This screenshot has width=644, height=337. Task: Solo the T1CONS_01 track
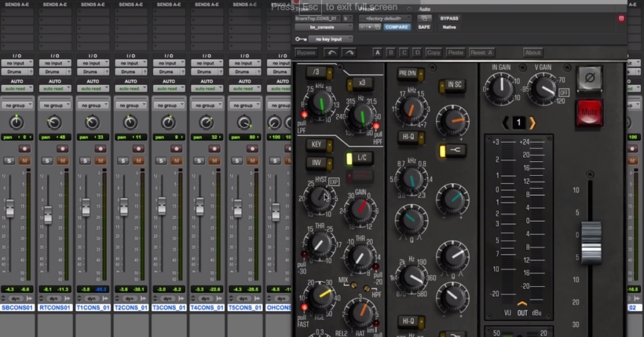pos(85,160)
